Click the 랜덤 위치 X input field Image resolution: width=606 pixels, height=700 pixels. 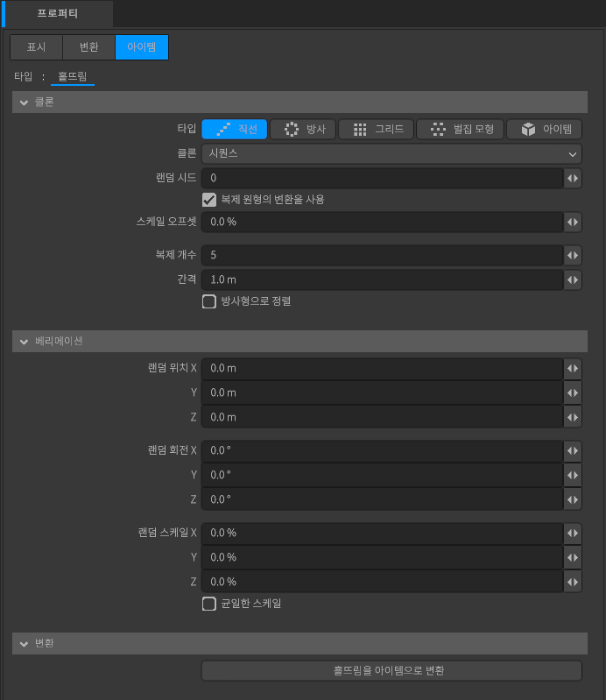pos(381,369)
